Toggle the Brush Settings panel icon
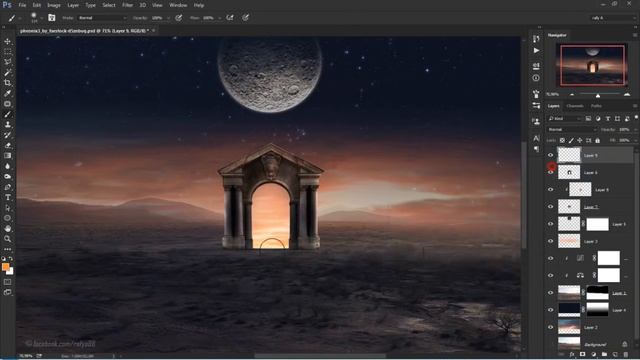The width and height of the screenshot is (640, 360). (x=51, y=18)
